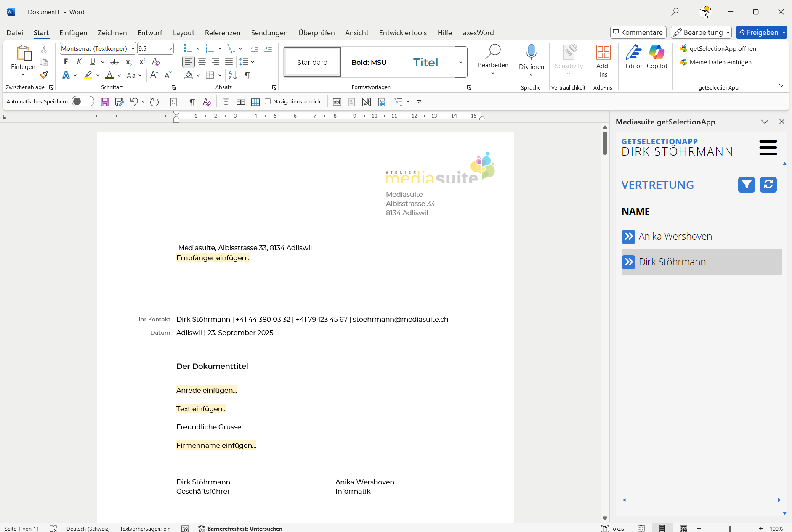Viewport: 792px width, 532px height.
Task: Open the Sendungen ribbon tab
Action: pos(269,33)
